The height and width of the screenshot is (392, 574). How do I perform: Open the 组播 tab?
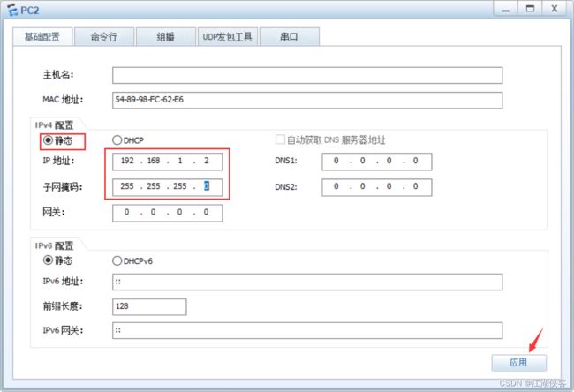(x=166, y=36)
